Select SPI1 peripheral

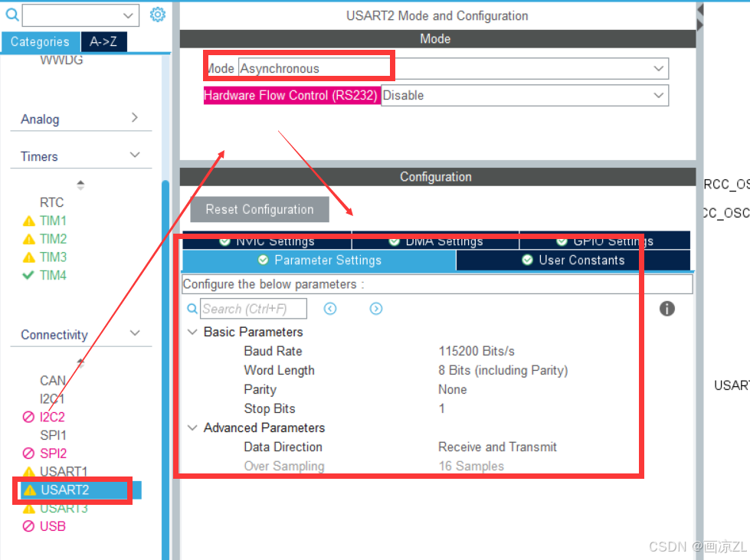(53, 435)
